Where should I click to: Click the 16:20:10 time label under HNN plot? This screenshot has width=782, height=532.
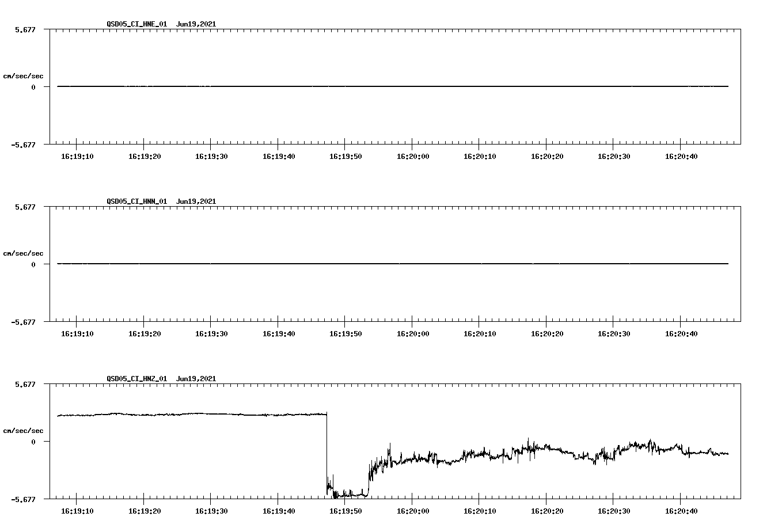480,334
